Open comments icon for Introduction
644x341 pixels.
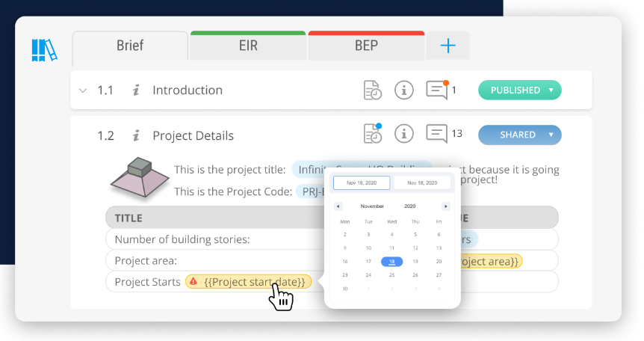click(x=437, y=90)
